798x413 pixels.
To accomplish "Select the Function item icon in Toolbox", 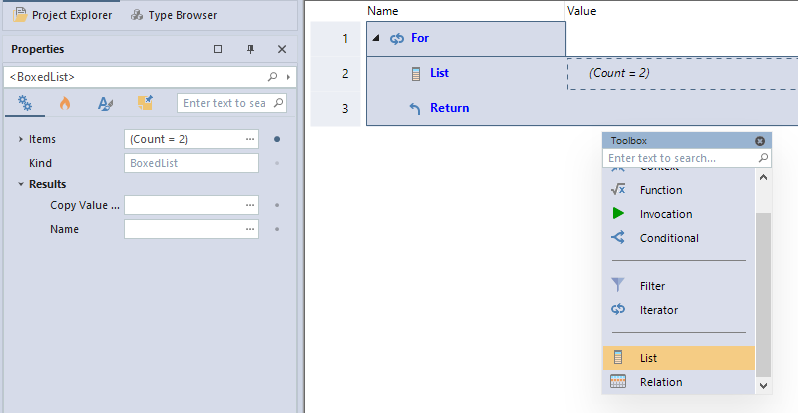I will [x=618, y=190].
